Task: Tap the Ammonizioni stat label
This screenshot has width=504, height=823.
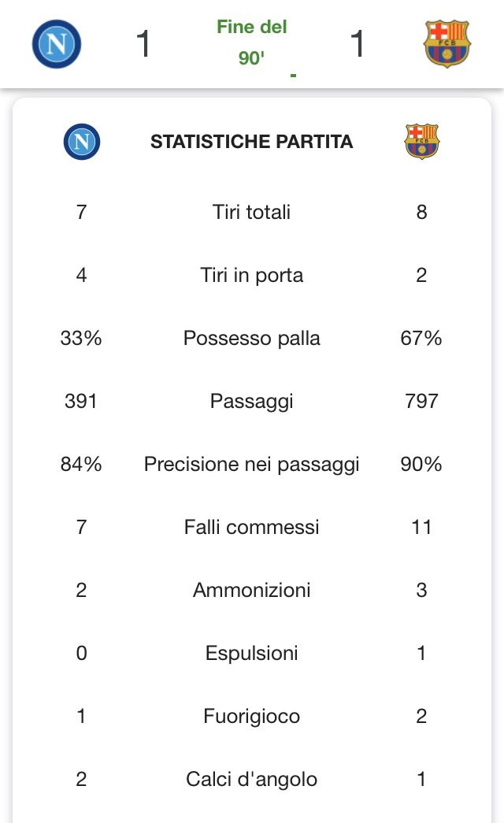Action: pos(252,590)
